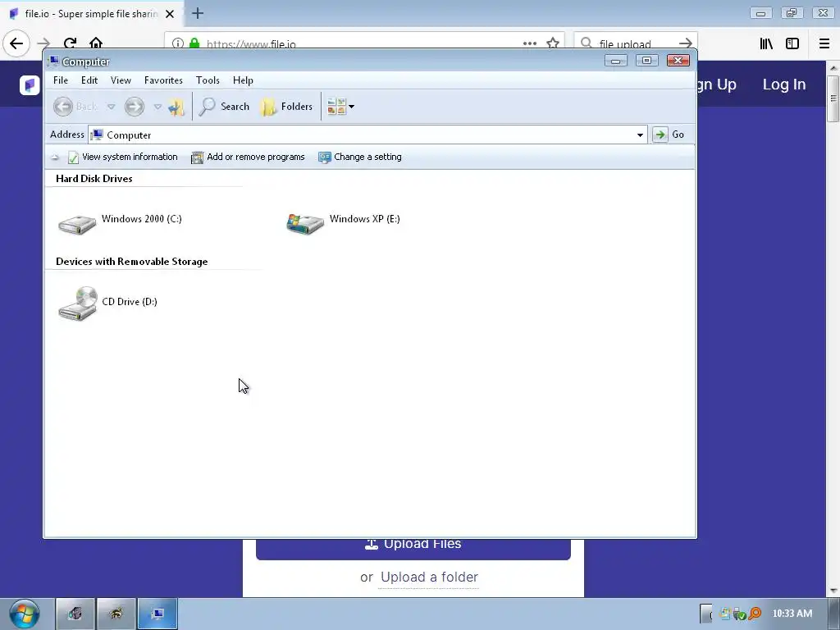840x630 pixels.
Task: Click Log In on the file.io page
Action: [784, 84]
